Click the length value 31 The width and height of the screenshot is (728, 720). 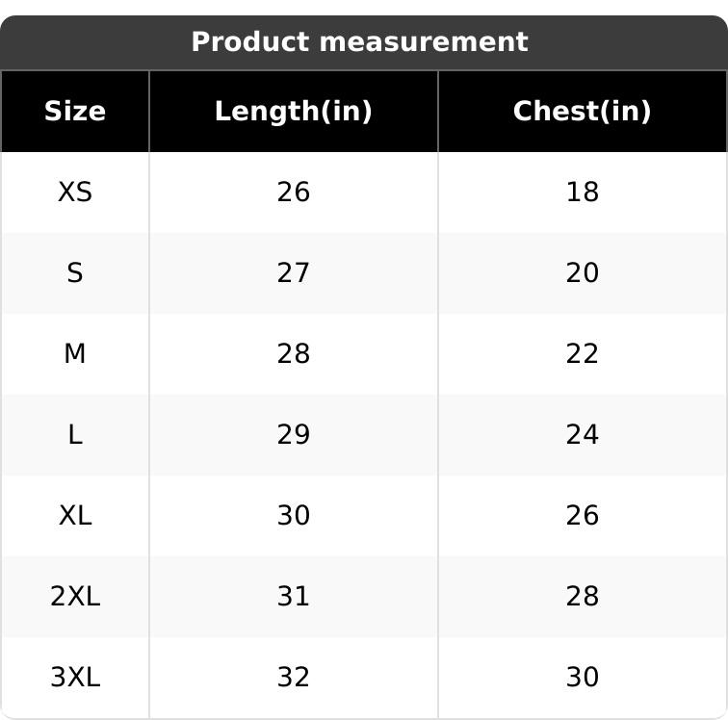pos(293,597)
